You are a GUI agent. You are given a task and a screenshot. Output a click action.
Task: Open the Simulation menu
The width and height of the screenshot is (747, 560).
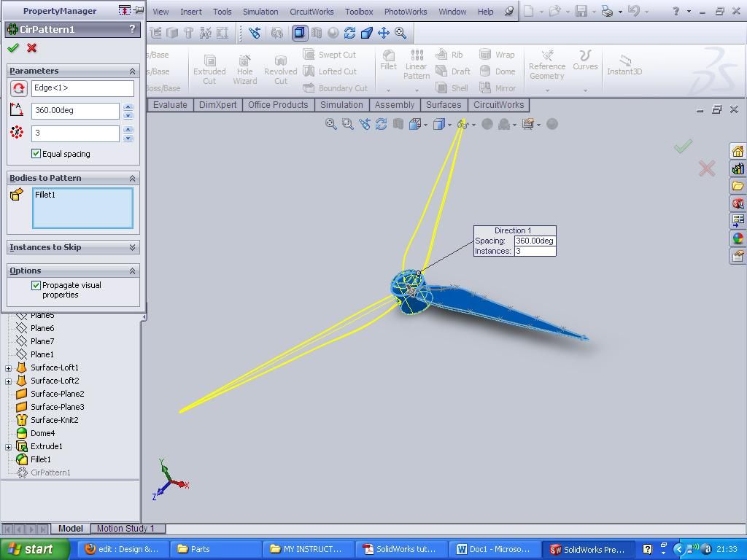click(260, 12)
